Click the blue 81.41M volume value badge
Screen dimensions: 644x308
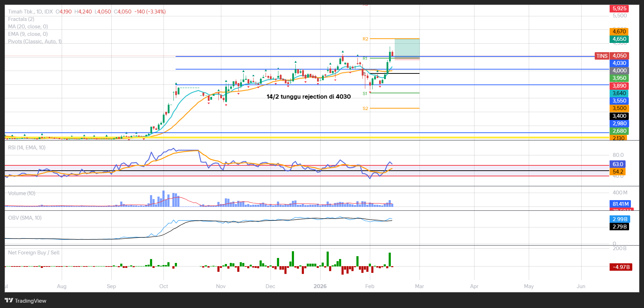(621, 204)
